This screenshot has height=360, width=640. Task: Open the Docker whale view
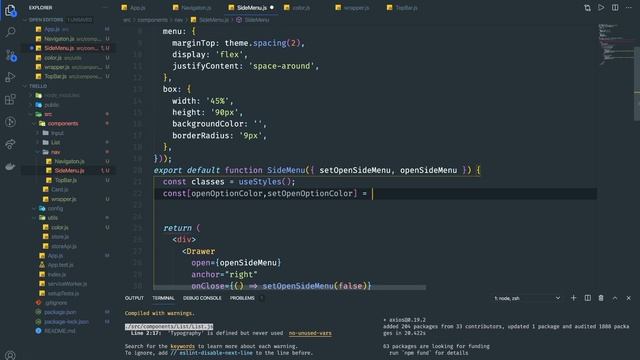(x=10, y=167)
